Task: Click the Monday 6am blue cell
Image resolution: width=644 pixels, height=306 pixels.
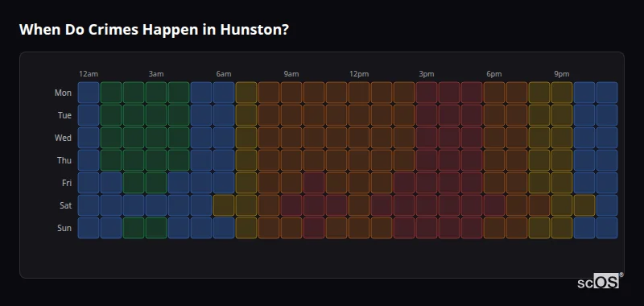Action: 224,93
